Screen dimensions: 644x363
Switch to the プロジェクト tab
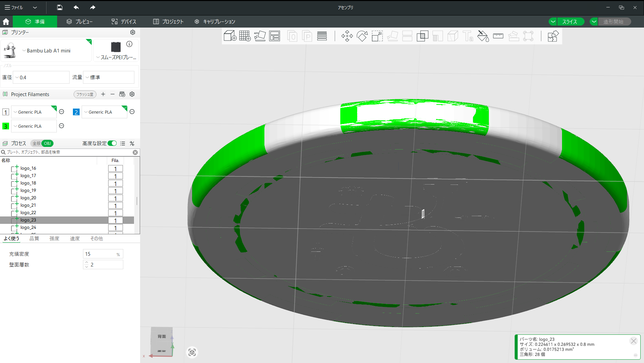click(x=168, y=22)
